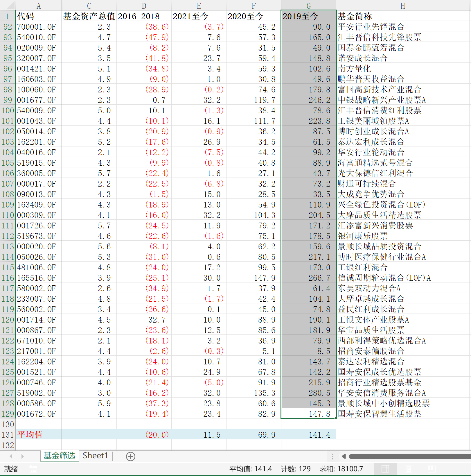
Task: Click the zoom out minus button
Action: coord(449,469)
